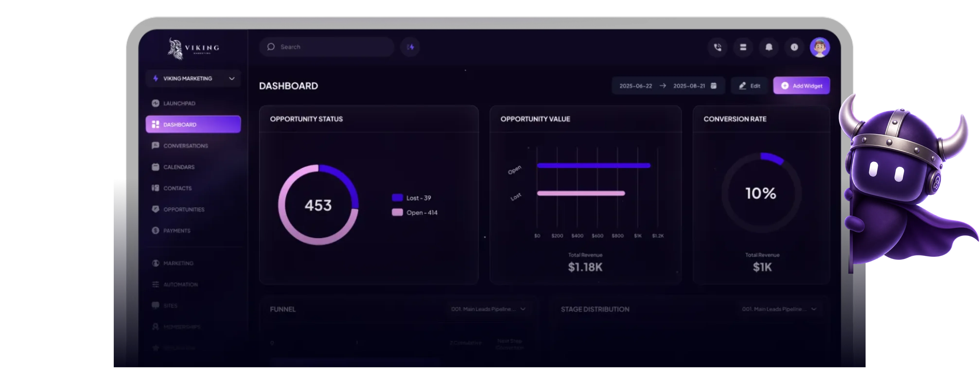Image resolution: width=980 pixels, height=372 pixels.
Task: Click the 10% conversion rate gauge
Action: 761,193
